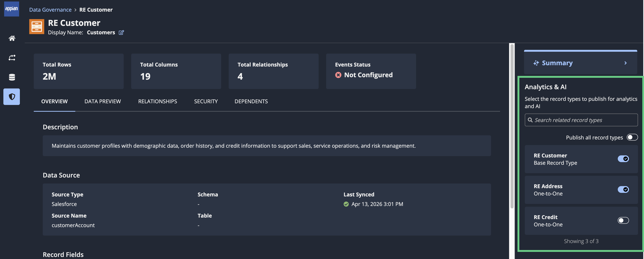Enable the Publish all record types toggle
Viewport: 644px width, 259px height.
(x=632, y=137)
